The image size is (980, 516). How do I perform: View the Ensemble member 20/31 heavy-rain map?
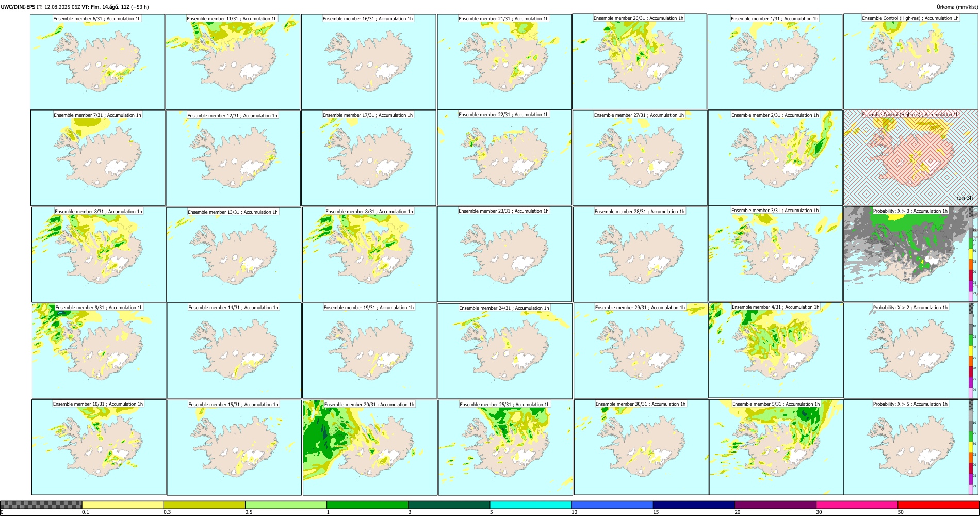370,447
